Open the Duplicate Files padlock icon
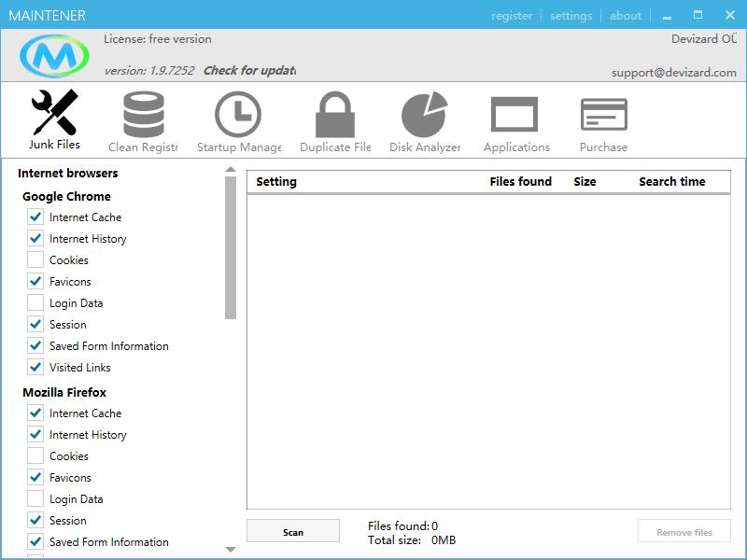The width and height of the screenshot is (747, 560). tap(334, 115)
